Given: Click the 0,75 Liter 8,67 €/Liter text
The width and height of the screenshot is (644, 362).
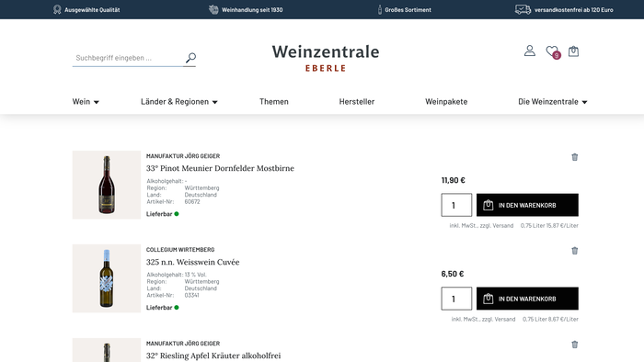Looking at the screenshot, I should [550, 319].
